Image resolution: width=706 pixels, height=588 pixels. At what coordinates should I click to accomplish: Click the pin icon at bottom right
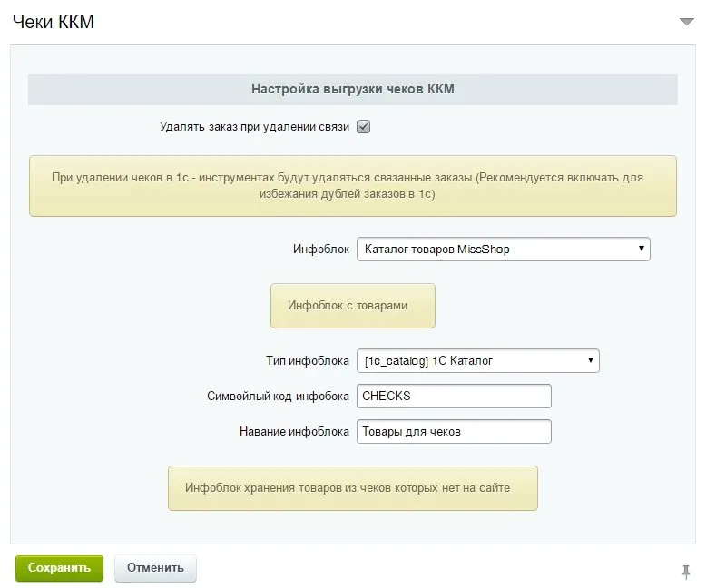(686, 571)
